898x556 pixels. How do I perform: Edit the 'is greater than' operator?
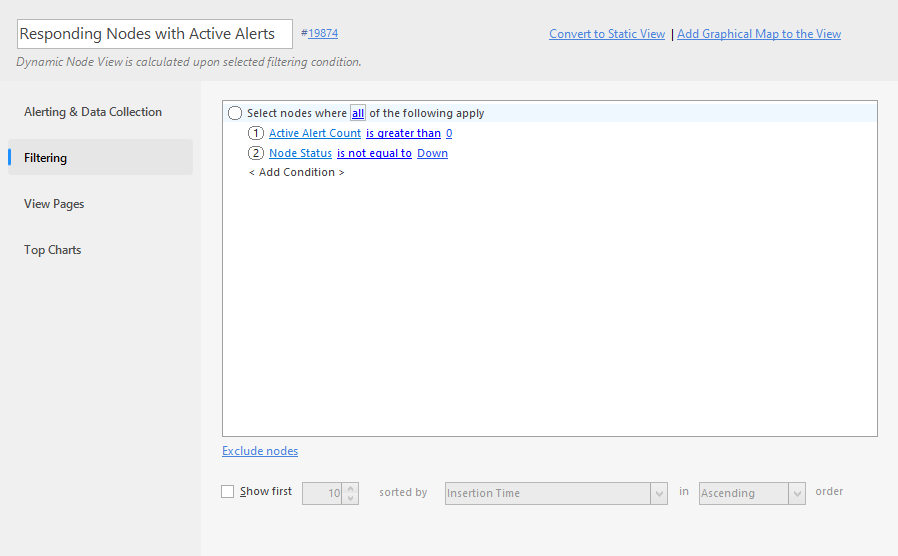[404, 133]
